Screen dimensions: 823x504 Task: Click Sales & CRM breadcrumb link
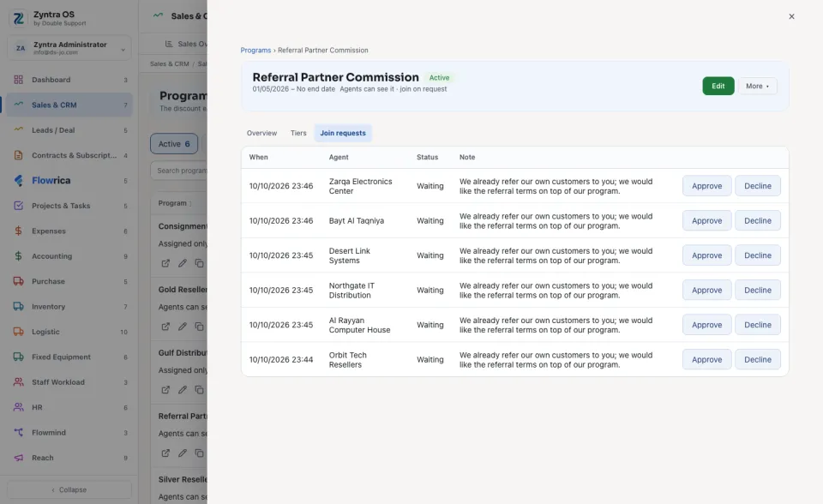pos(169,64)
